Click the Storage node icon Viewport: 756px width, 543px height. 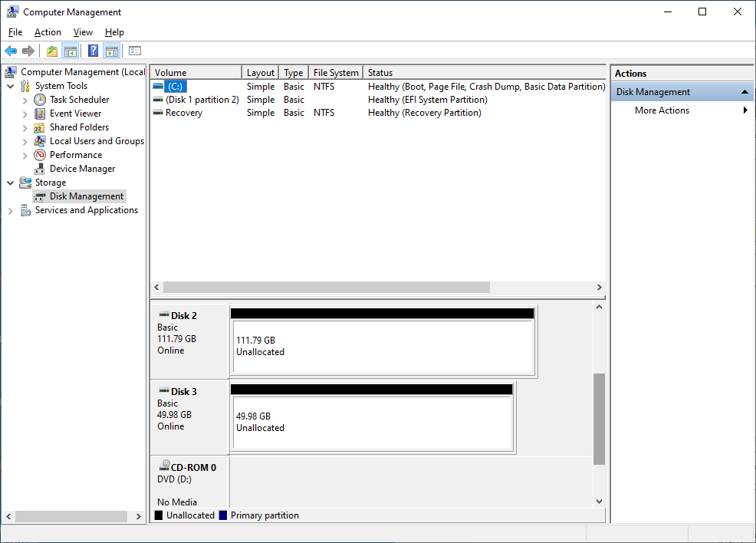pos(25,183)
